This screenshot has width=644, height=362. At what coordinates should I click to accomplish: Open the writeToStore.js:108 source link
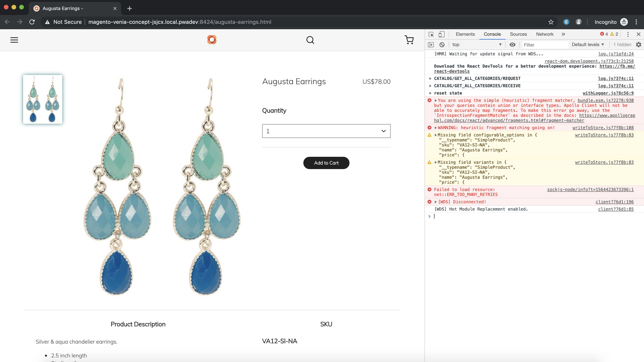click(603, 128)
